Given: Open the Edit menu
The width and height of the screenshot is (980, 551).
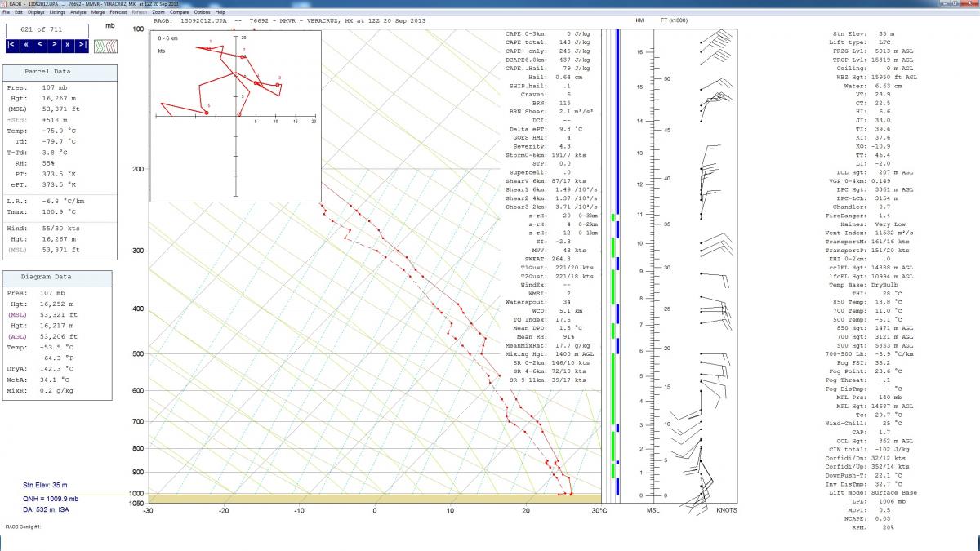Looking at the screenshot, I should pos(18,12).
